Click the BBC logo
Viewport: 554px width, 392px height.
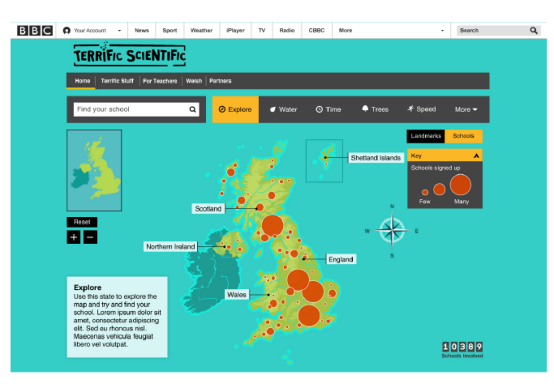tap(35, 30)
